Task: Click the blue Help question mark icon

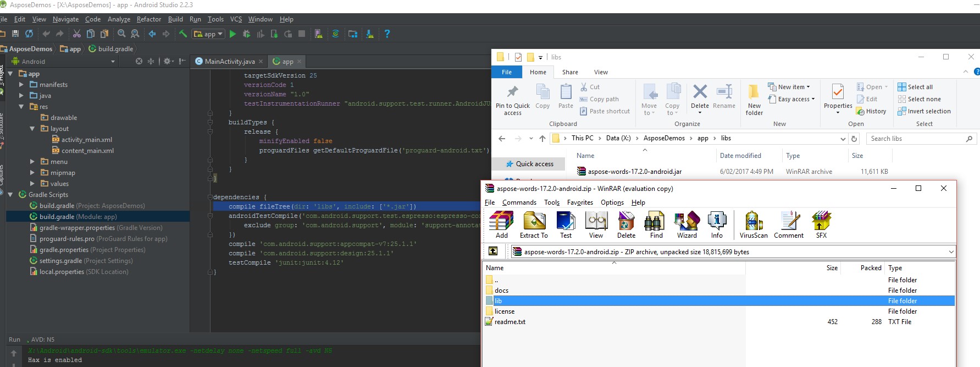Action: coord(387,34)
